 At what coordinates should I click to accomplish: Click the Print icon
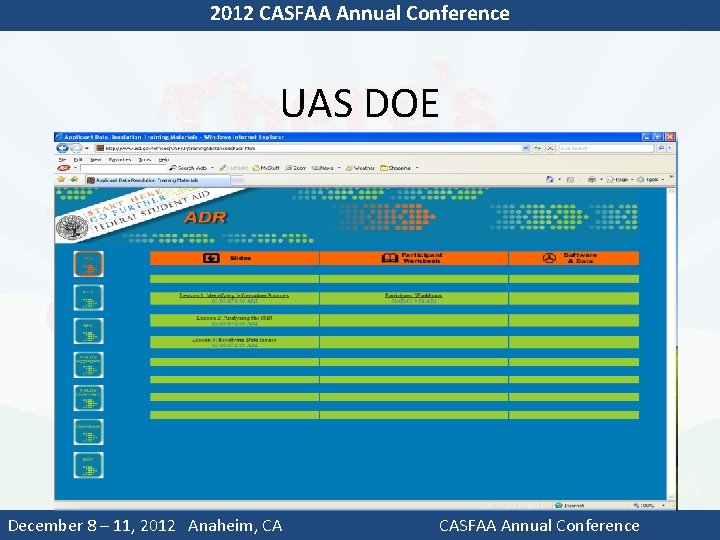[592, 180]
